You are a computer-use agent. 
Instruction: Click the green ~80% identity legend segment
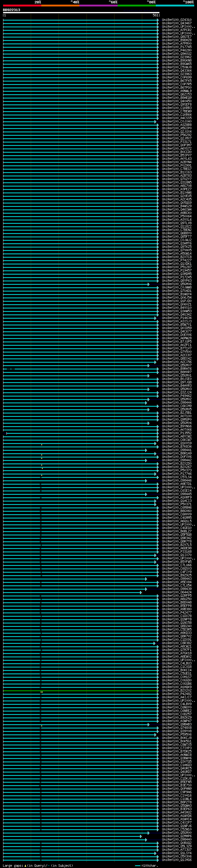coord(137,6)
